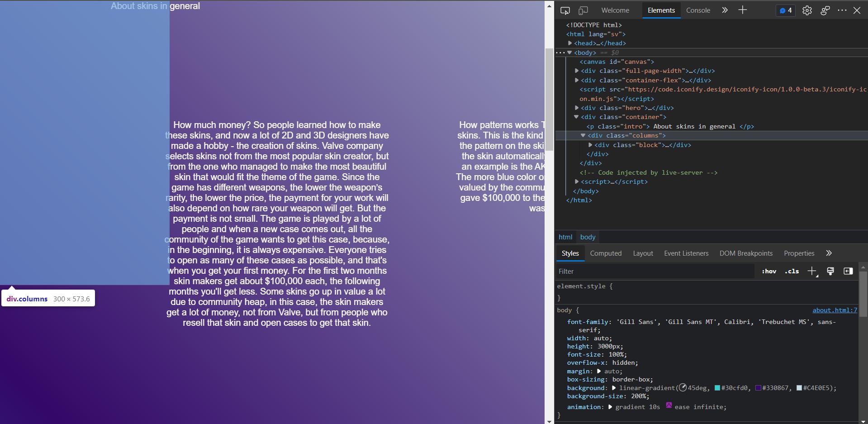The height and width of the screenshot is (424, 868).
Task: Collapse the container div node
Action: pos(577,117)
